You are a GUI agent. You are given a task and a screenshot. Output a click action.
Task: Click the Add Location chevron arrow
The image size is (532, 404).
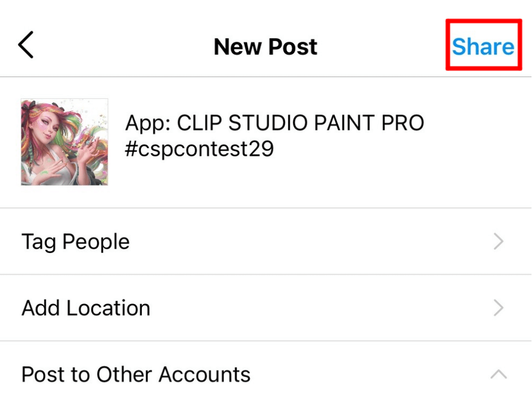pyautogui.click(x=498, y=308)
